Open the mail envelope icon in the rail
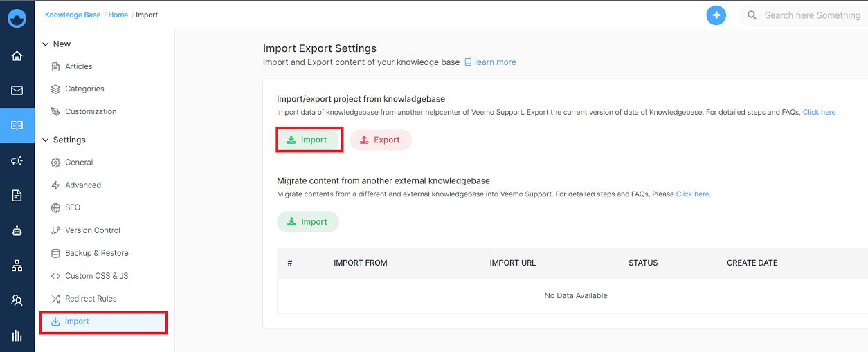The image size is (868, 352). [17, 91]
